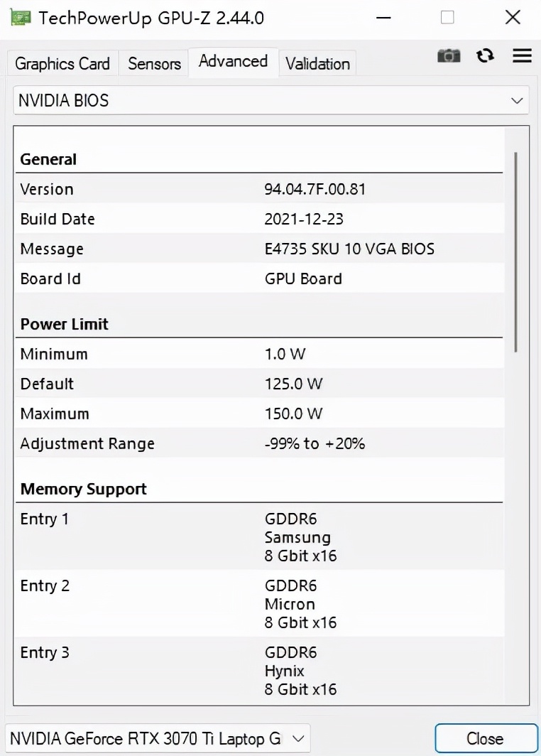The width and height of the screenshot is (541, 756).
Task: Maximize the GPU-Z window
Action: tap(447, 18)
